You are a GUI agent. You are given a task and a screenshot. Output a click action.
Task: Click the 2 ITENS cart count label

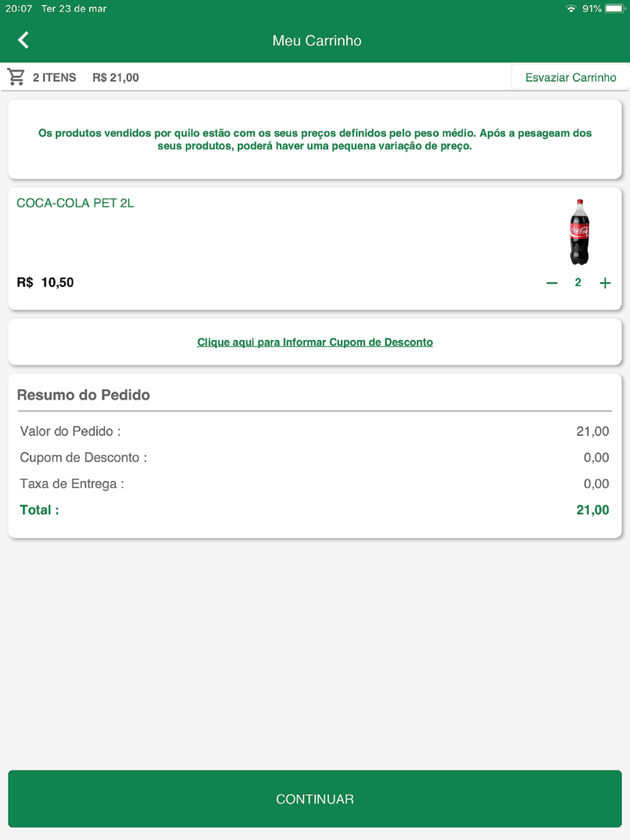pos(54,77)
